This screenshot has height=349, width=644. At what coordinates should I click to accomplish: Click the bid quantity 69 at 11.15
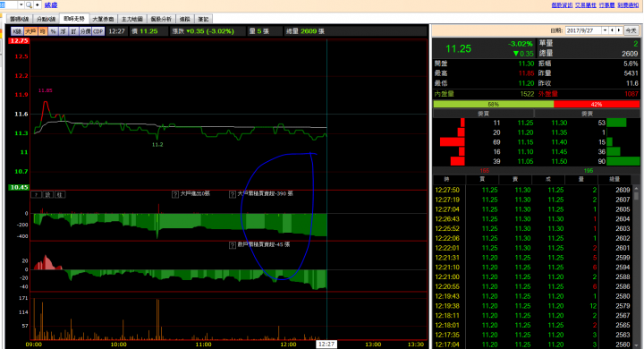coord(496,142)
